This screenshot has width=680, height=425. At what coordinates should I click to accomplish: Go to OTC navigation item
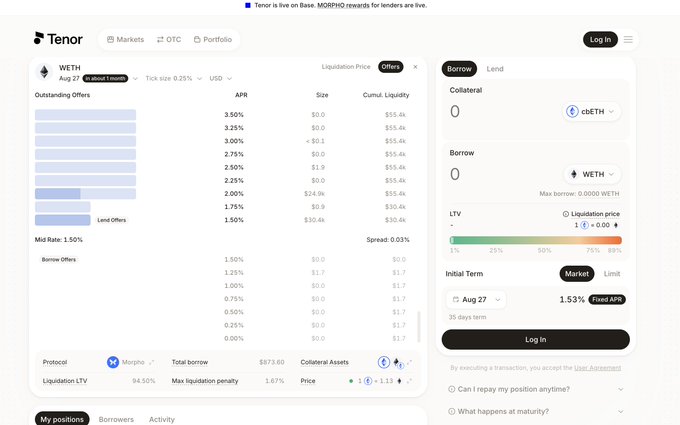[169, 39]
